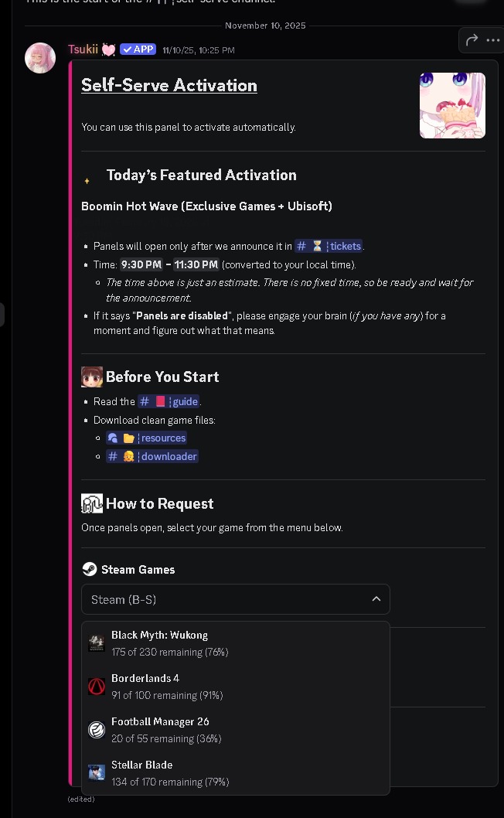Image resolution: width=504 pixels, height=818 pixels.
Task: Click the Steam logo beside Steam Games
Action: [90, 570]
